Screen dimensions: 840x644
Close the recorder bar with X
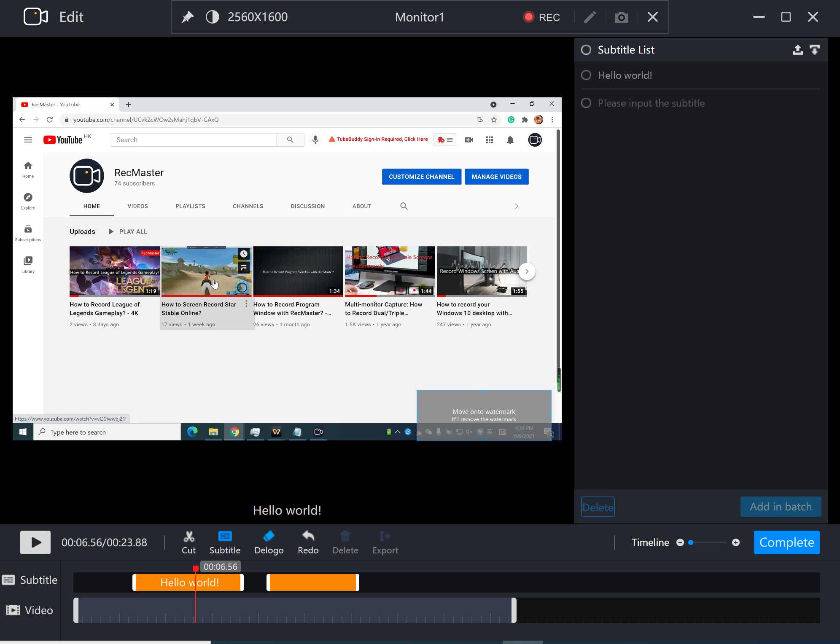click(652, 17)
